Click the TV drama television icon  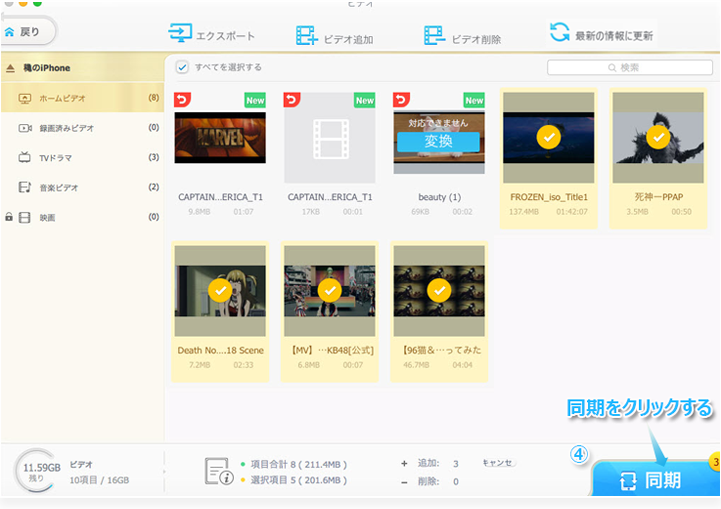coord(24,157)
